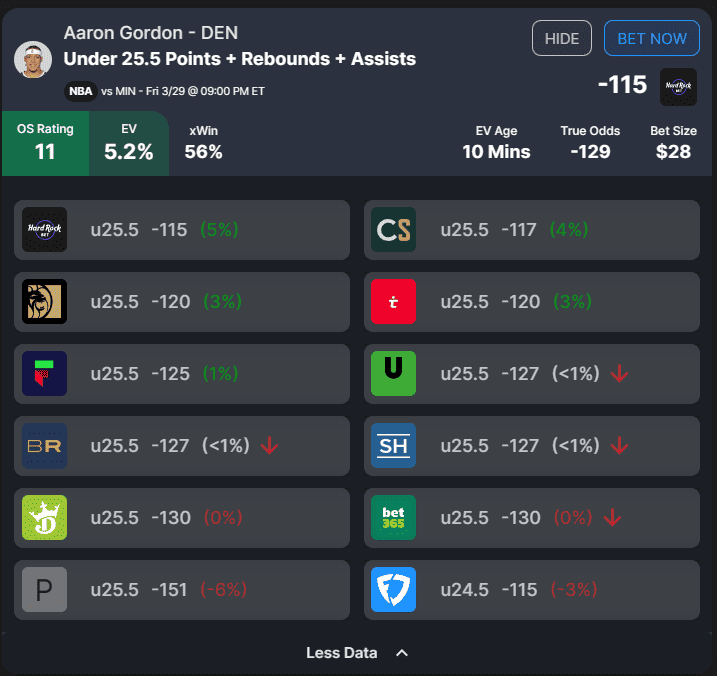Screen dimensions: 717x676
Task: Select the OS Rating 11 tile
Action: [45, 143]
